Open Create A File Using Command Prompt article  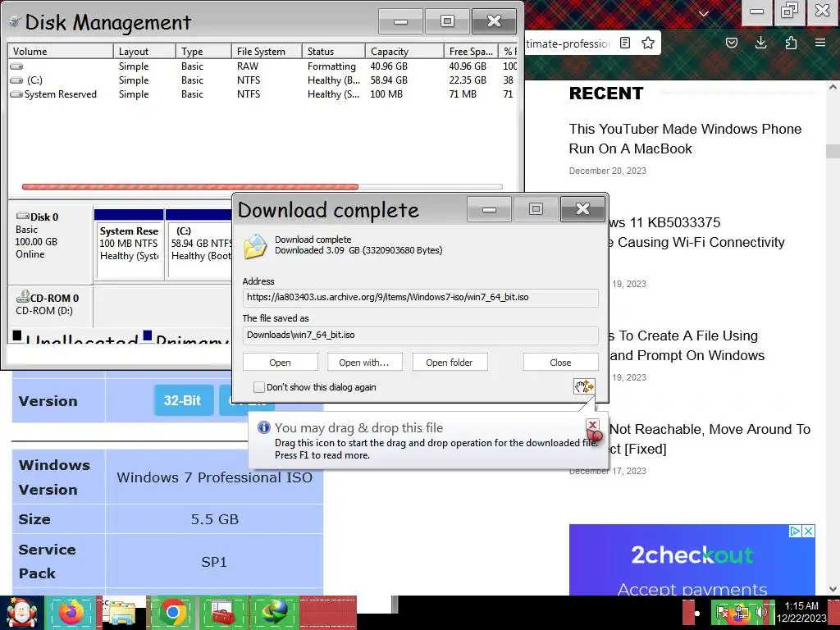(x=687, y=345)
